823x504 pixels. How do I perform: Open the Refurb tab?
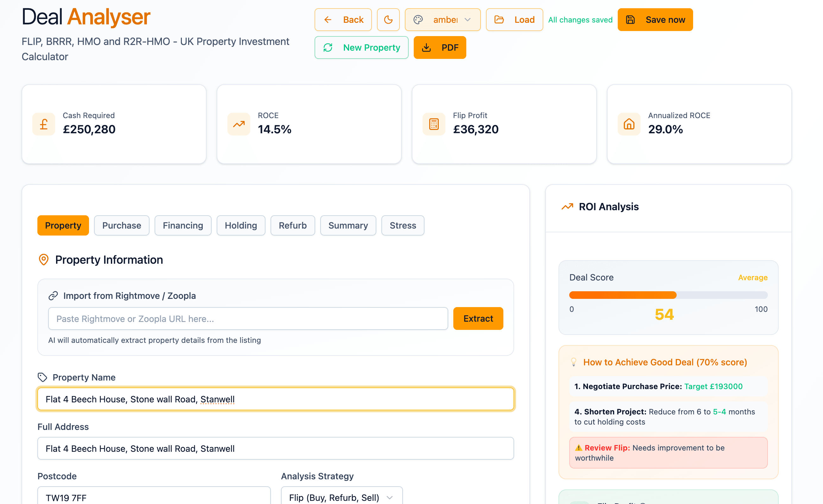pos(293,225)
